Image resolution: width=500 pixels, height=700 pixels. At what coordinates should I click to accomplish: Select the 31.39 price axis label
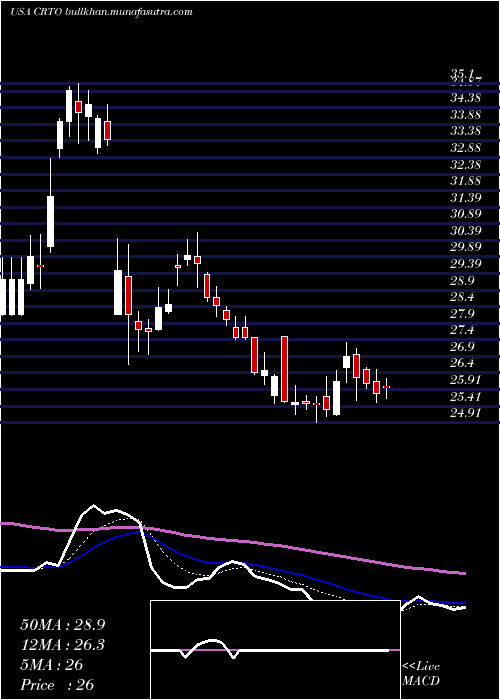465,198
